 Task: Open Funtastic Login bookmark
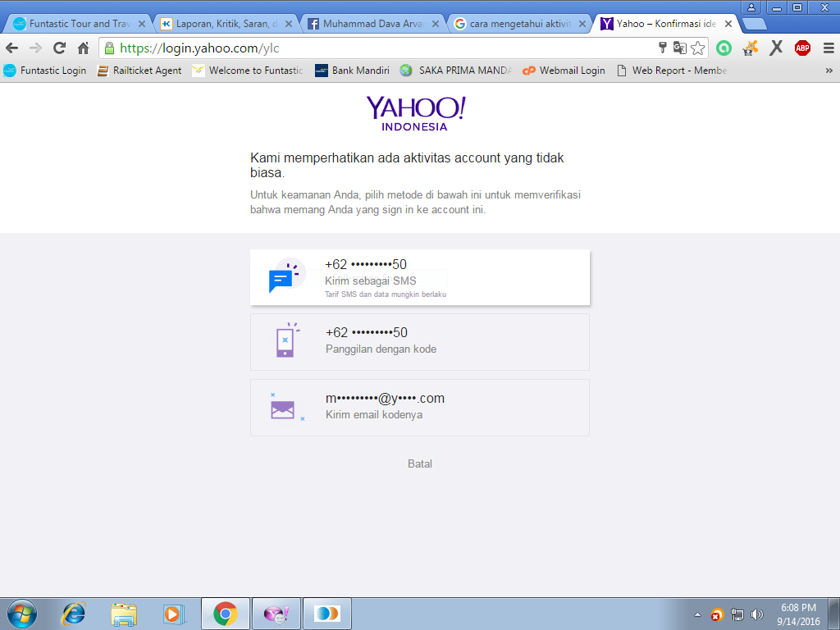[45, 71]
